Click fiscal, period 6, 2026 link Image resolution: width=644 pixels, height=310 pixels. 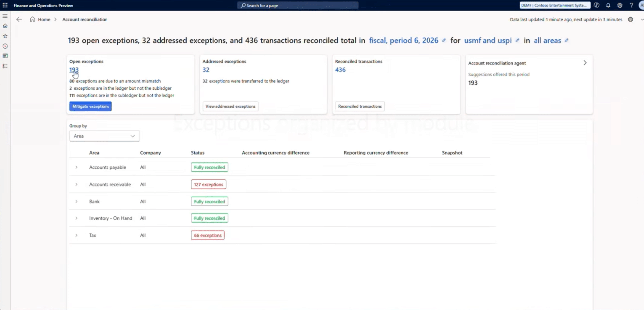[x=404, y=40]
